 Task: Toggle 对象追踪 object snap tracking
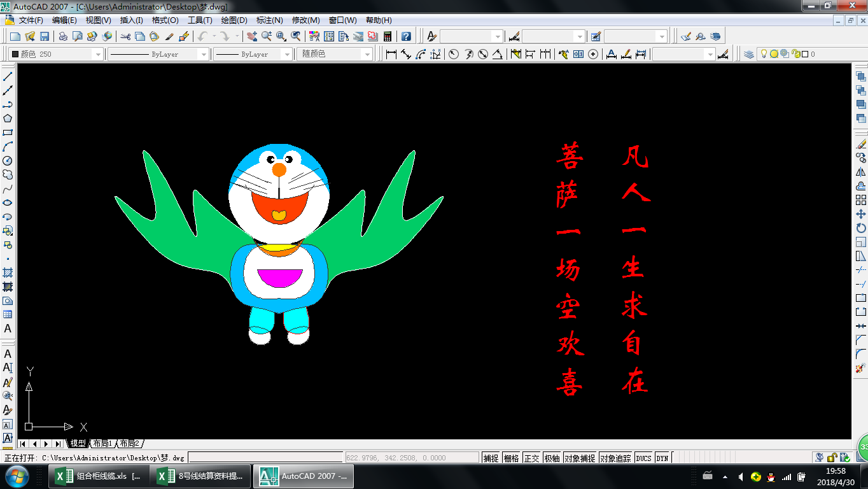click(615, 458)
